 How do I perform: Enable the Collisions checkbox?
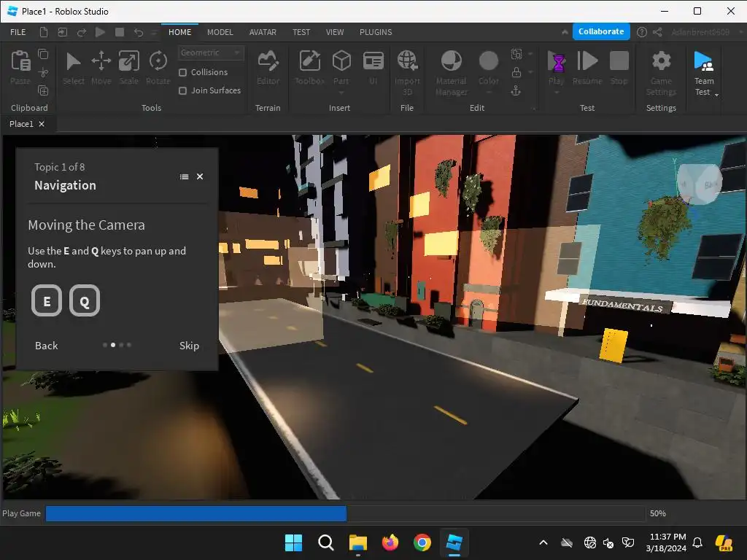pyautogui.click(x=182, y=72)
